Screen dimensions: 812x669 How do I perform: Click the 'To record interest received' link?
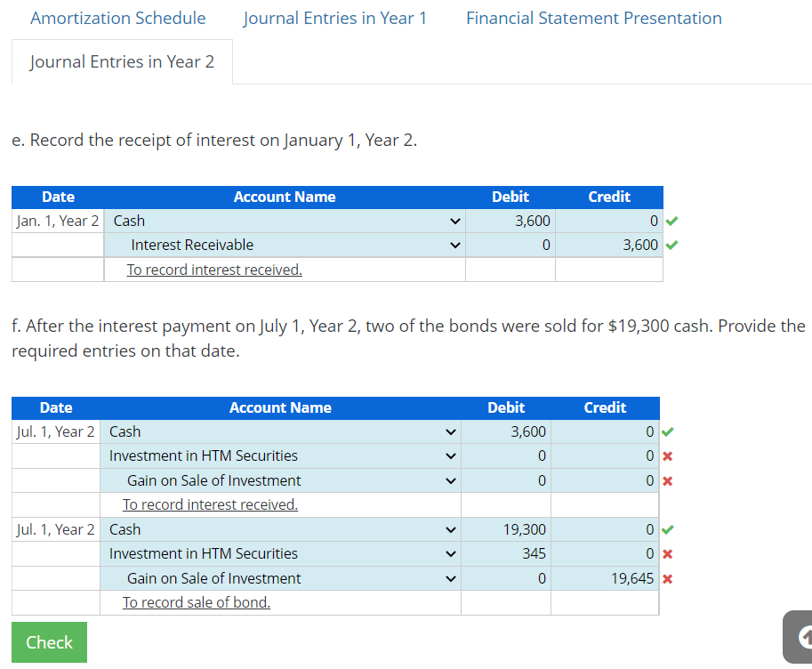[213, 270]
